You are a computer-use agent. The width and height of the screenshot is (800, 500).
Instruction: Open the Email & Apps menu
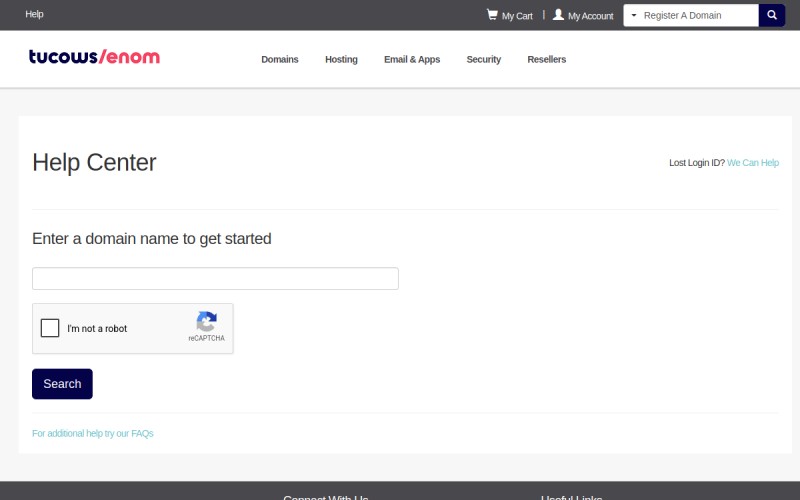[x=412, y=59]
